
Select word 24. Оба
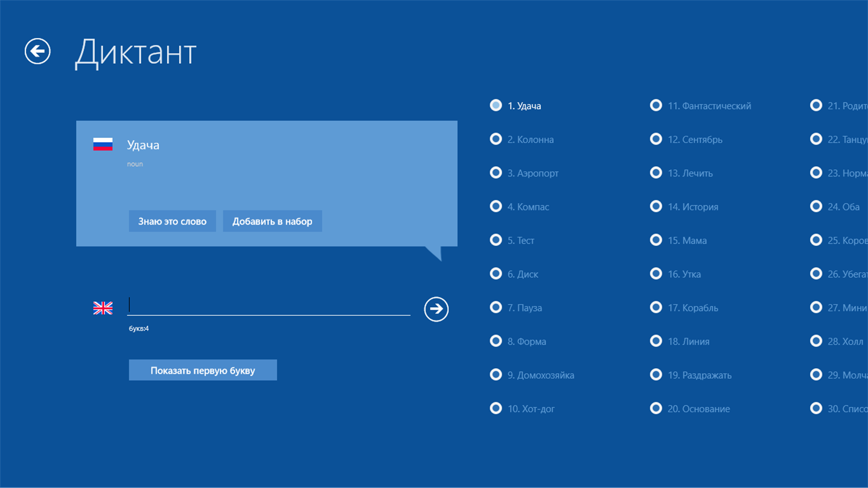coord(835,207)
